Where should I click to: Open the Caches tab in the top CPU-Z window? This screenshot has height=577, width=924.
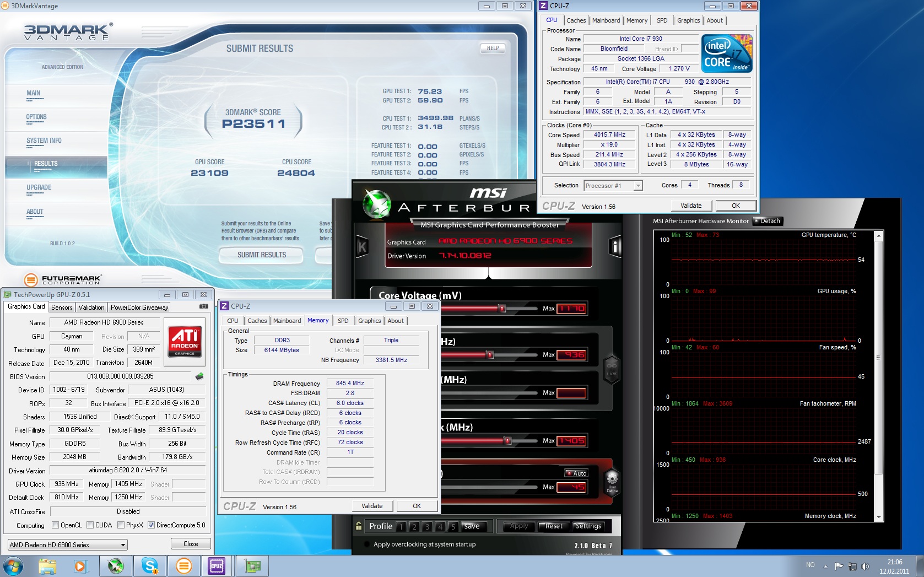pos(576,20)
